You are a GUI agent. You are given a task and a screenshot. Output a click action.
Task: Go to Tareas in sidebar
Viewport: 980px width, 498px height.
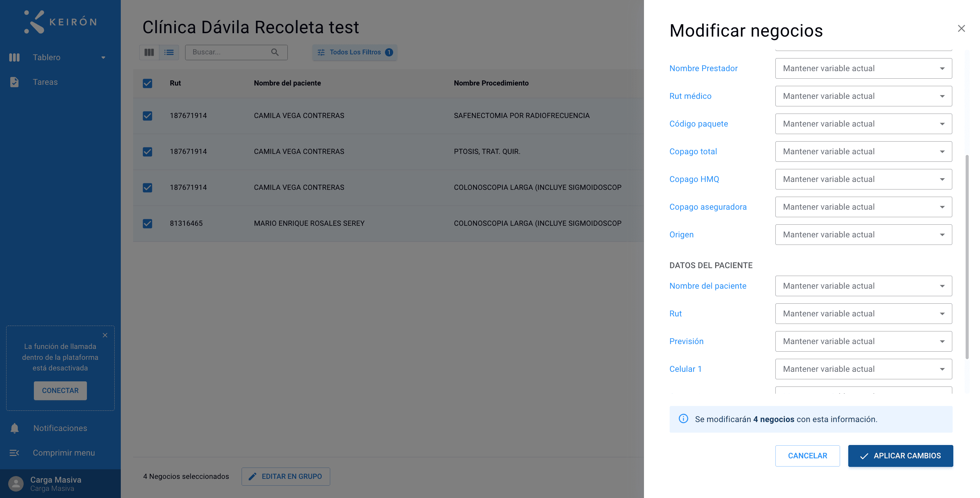click(x=45, y=82)
